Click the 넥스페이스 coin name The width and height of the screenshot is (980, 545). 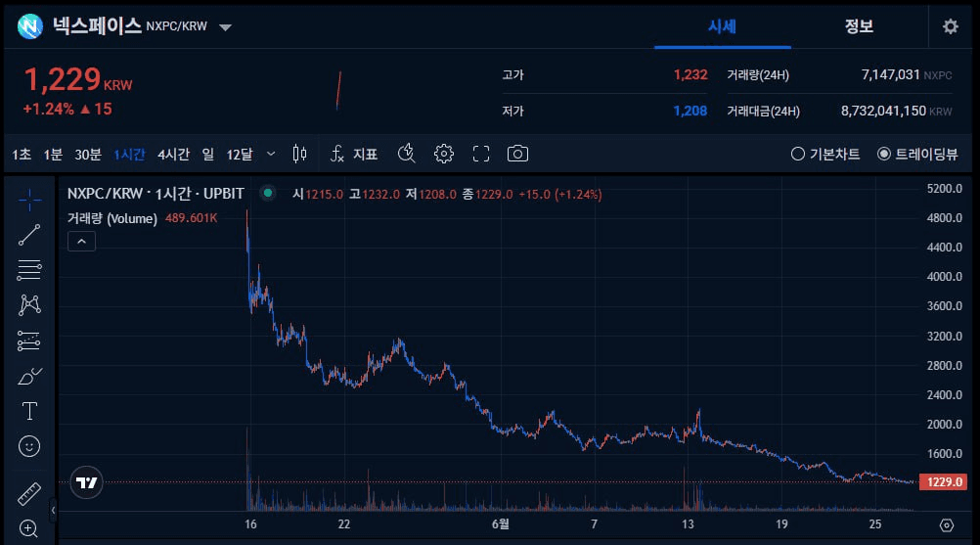click(x=97, y=25)
